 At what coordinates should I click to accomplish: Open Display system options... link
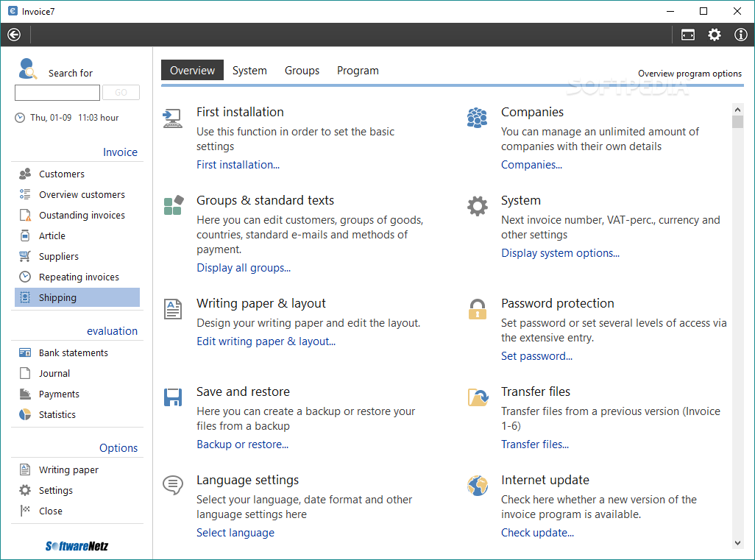point(560,253)
